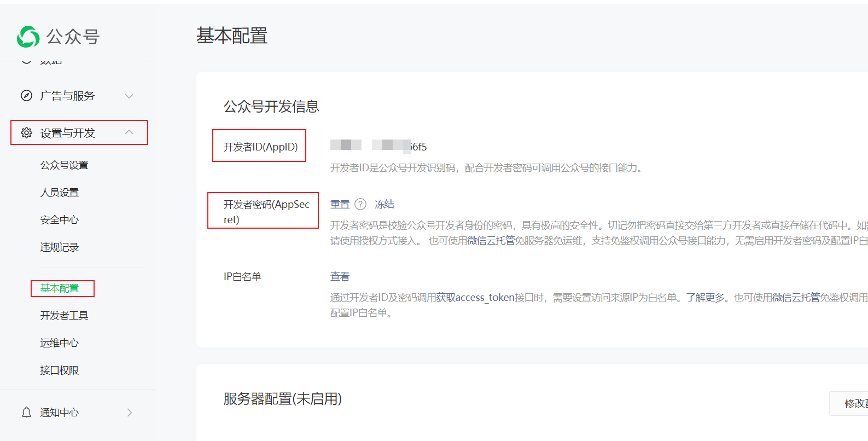Go to 人员设置 menu item

(x=60, y=192)
